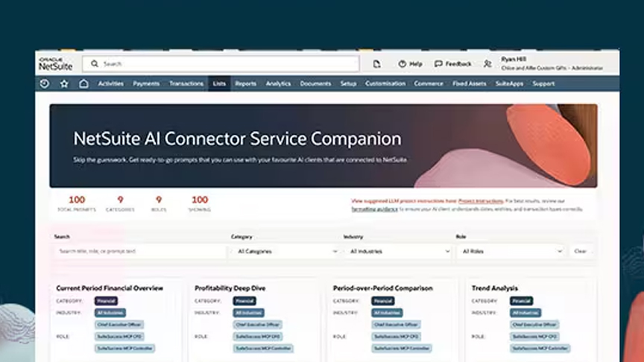The width and height of the screenshot is (644, 362).
Task: Click the global Search field
Action: [x=221, y=64]
